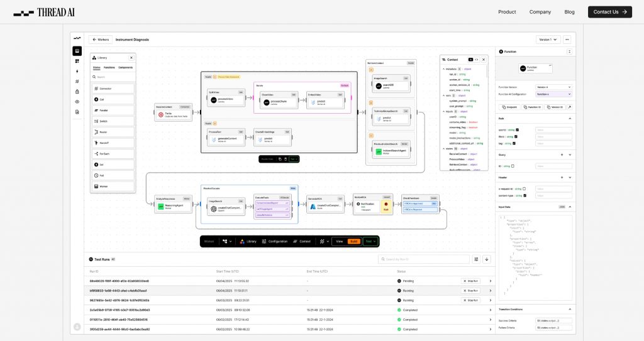Enable the ID string checkbox under Query
The image size is (644, 341).
tap(513, 166)
